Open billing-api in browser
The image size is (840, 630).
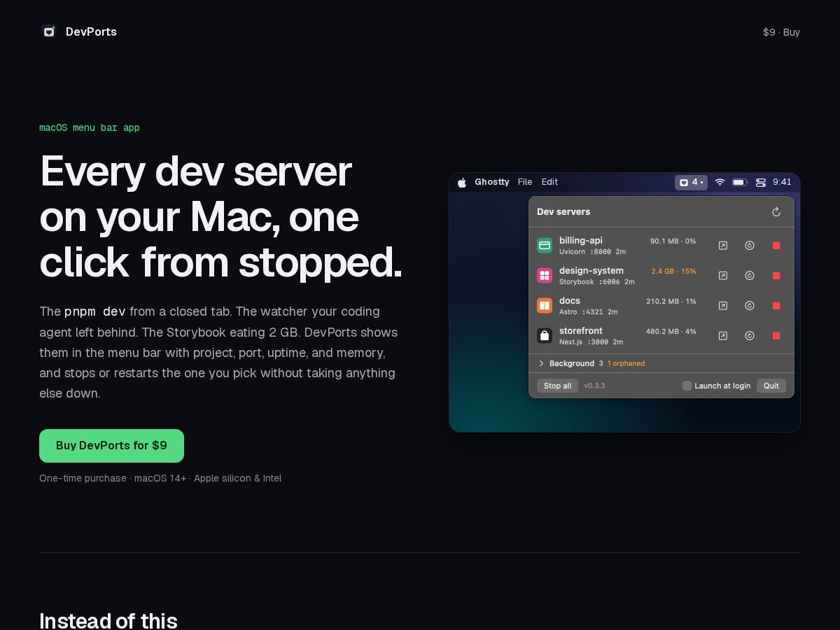click(723, 245)
